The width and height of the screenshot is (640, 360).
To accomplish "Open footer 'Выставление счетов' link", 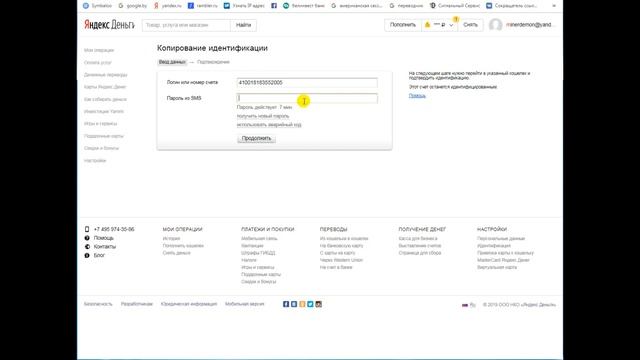I will pyautogui.click(x=420, y=246).
